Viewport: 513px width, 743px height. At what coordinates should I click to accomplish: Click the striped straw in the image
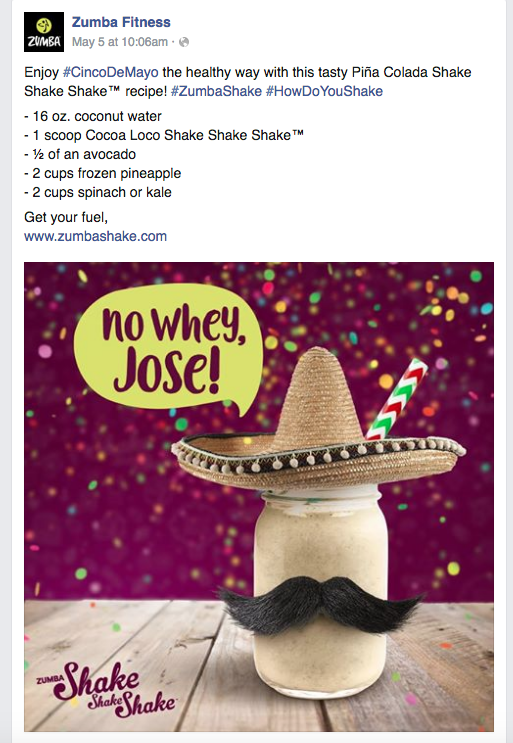point(396,399)
